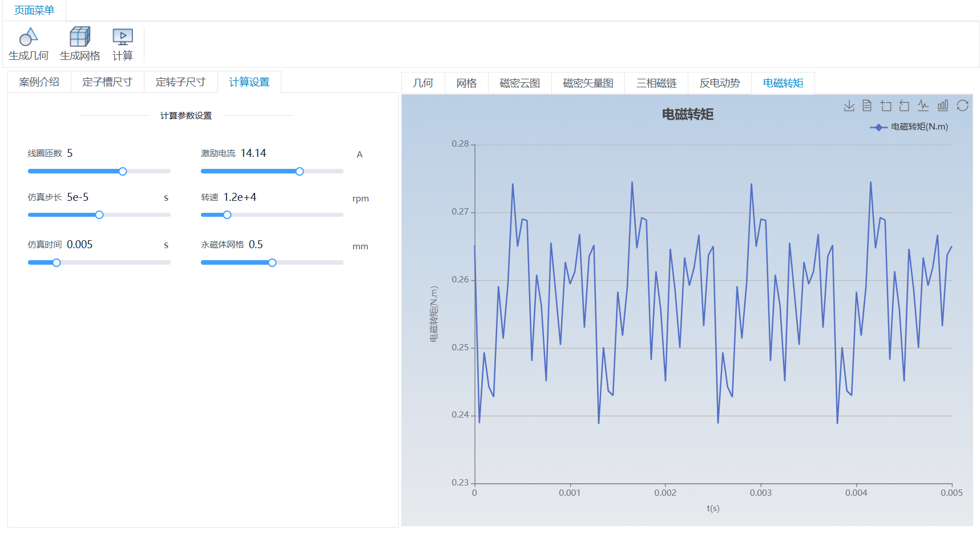Click the 0.003 x-axis tick label
The width and height of the screenshot is (980, 534).
[x=761, y=493]
